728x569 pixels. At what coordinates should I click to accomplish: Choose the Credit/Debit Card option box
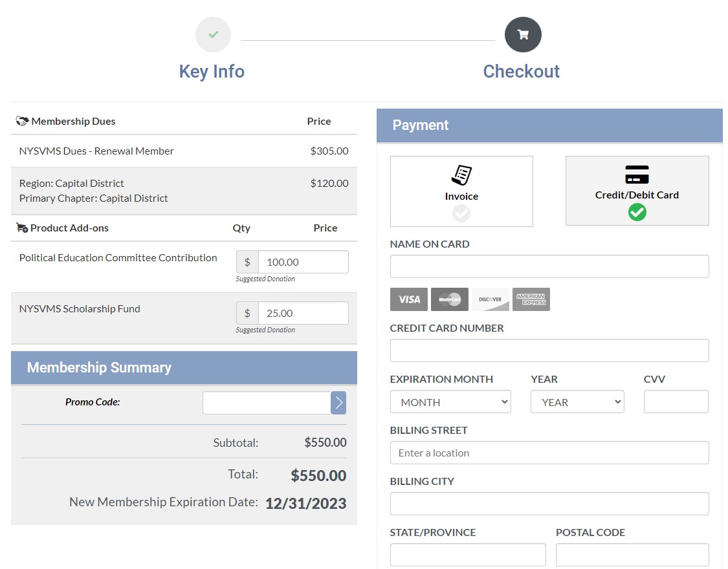pyautogui.click(x=637, y=191)
